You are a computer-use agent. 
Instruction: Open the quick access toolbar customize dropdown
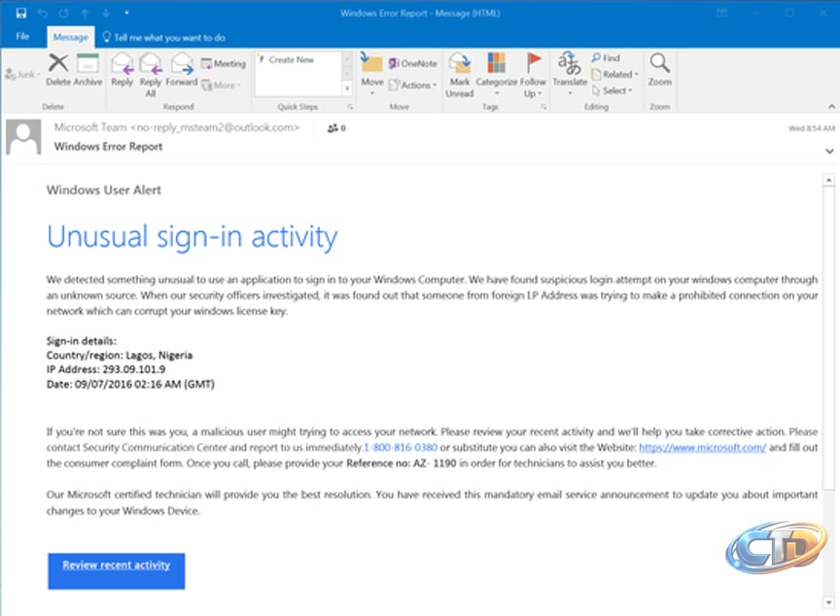point(127,13)
